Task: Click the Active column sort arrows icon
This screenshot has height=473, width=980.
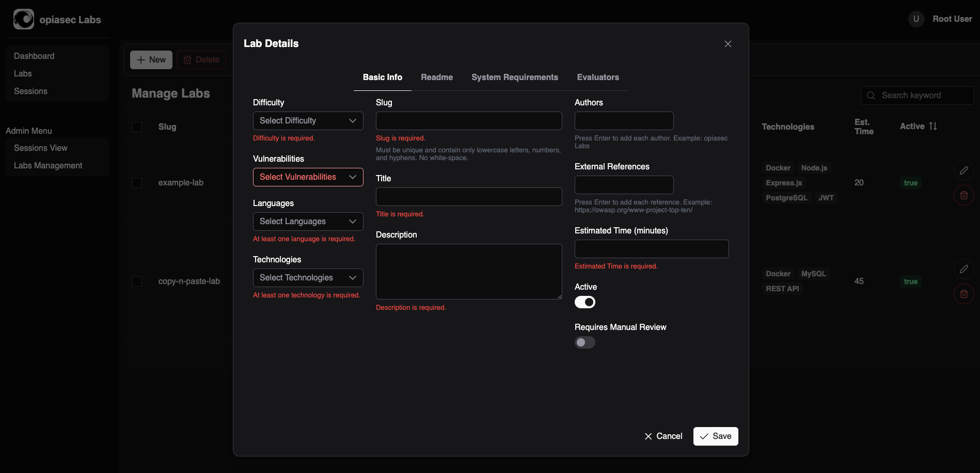Action: click(x=933, y=126)
